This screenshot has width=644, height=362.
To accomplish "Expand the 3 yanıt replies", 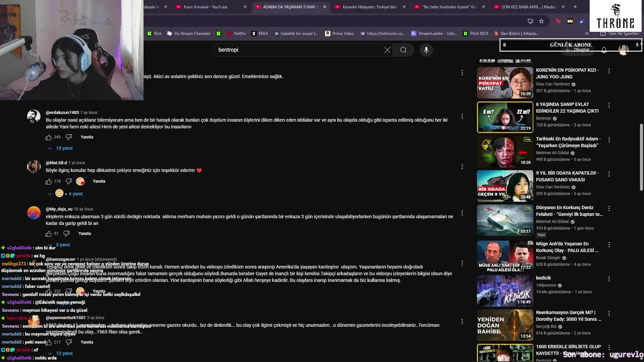I will pos(59,245).
